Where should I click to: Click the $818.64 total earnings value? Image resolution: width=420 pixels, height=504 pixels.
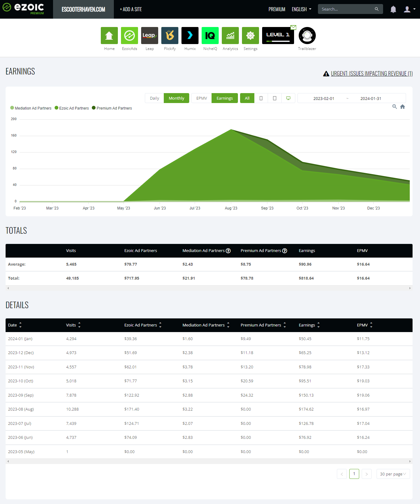click(306, 278)
